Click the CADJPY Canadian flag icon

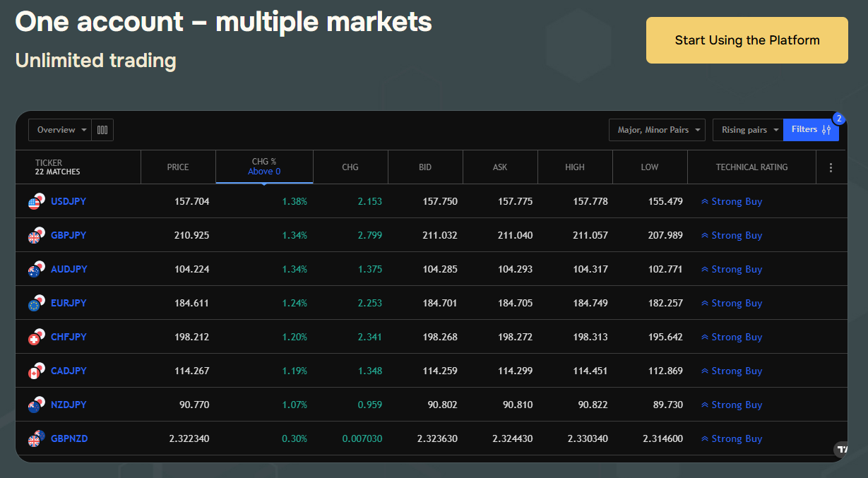[36, 371]
